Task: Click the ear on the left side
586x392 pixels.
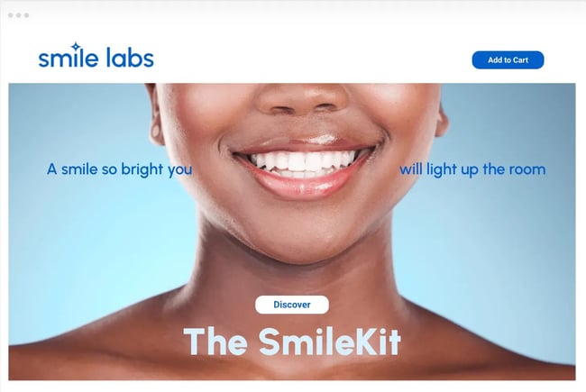Action: [156, 120]
